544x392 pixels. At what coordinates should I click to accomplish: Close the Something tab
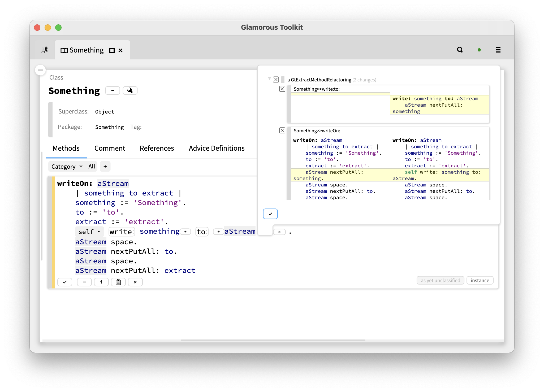click(x=120, y=50)
